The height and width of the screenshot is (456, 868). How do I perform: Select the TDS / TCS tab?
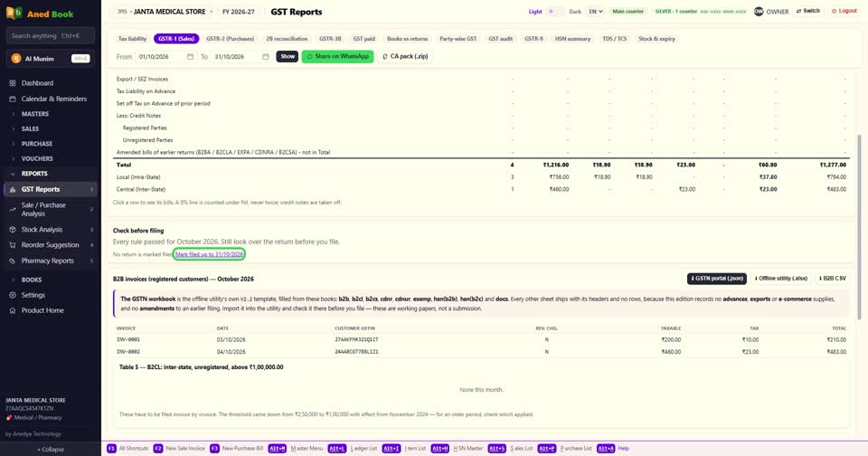pyautogui.click(x=615, y=39)
